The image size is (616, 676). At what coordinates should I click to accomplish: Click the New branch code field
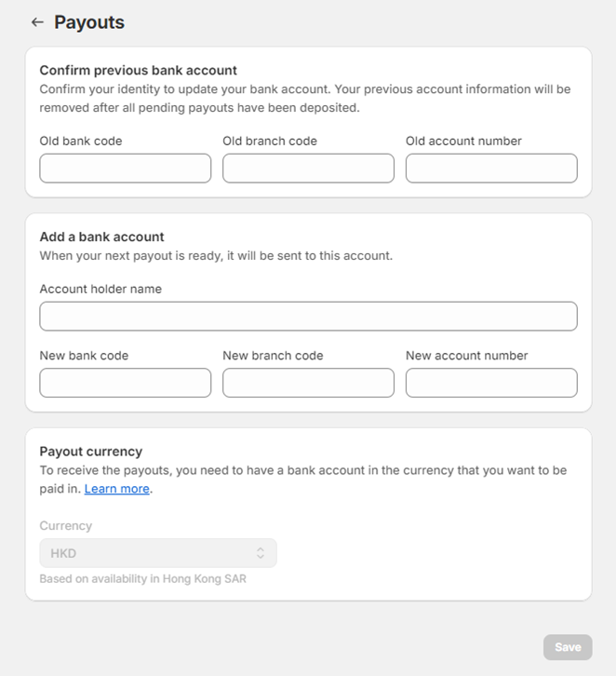pyautogui.click(x=308, y=383)
